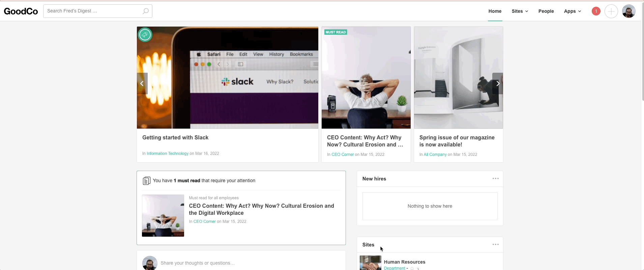
Task: Open the Information Technology site link
Action: (x=167, y=154)
